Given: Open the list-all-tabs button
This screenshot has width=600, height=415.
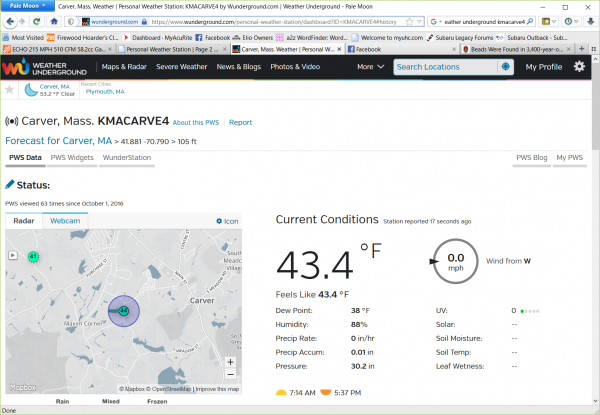Looking at the screenshot, I should pos(593,49).
